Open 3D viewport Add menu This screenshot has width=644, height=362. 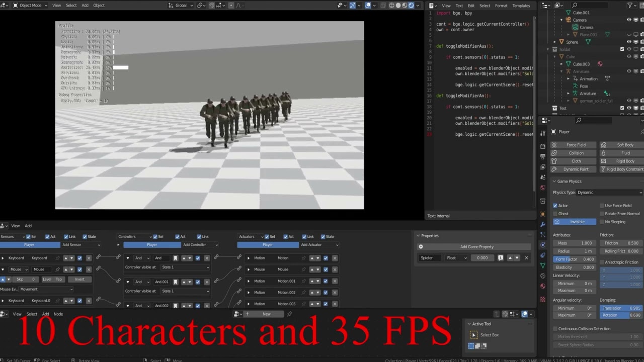coord(85,6)
